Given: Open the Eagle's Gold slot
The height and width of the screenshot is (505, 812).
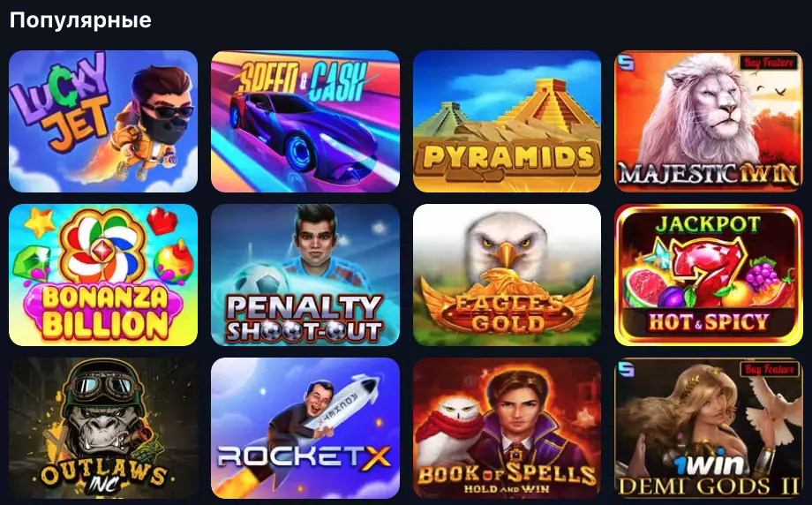Looking at the screenshot, I should pyautogui.click(x=507, y=275).
